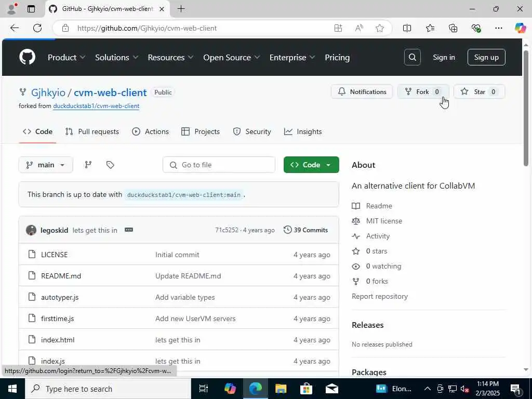Open a new browser tab
This screenshot has height=399, width=532.
[181, 9]
